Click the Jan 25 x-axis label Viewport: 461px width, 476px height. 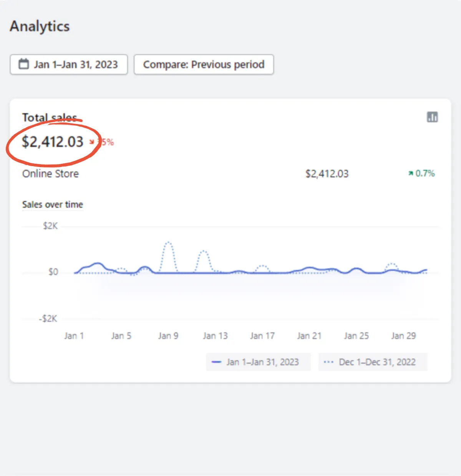356,336
